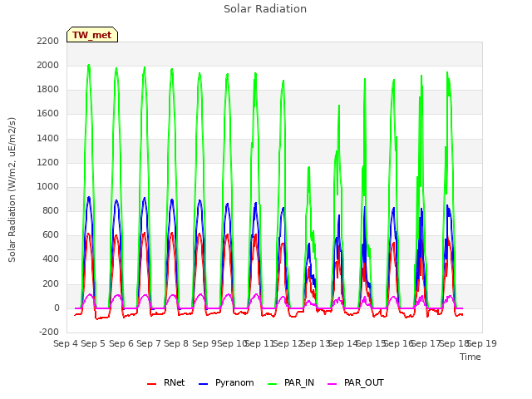Viewport: 532px width, 399px height.
Task: Click the Sep 5 PAR_IN green peak
Action: click(x=89, y=65)
